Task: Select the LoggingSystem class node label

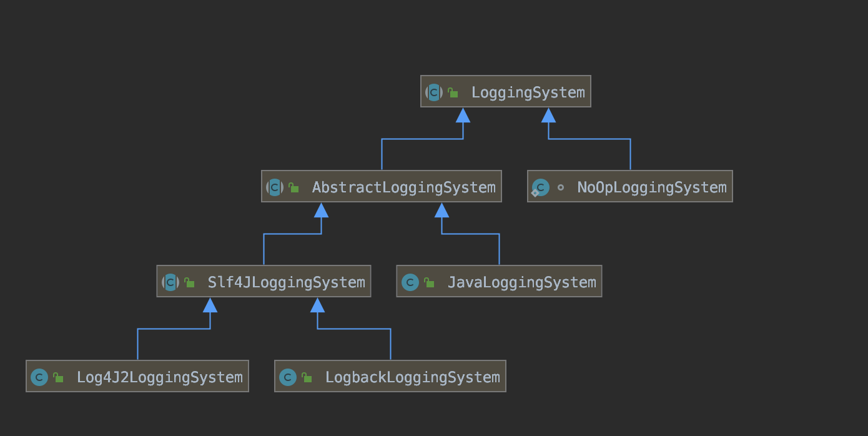Action: pos(528,92)
